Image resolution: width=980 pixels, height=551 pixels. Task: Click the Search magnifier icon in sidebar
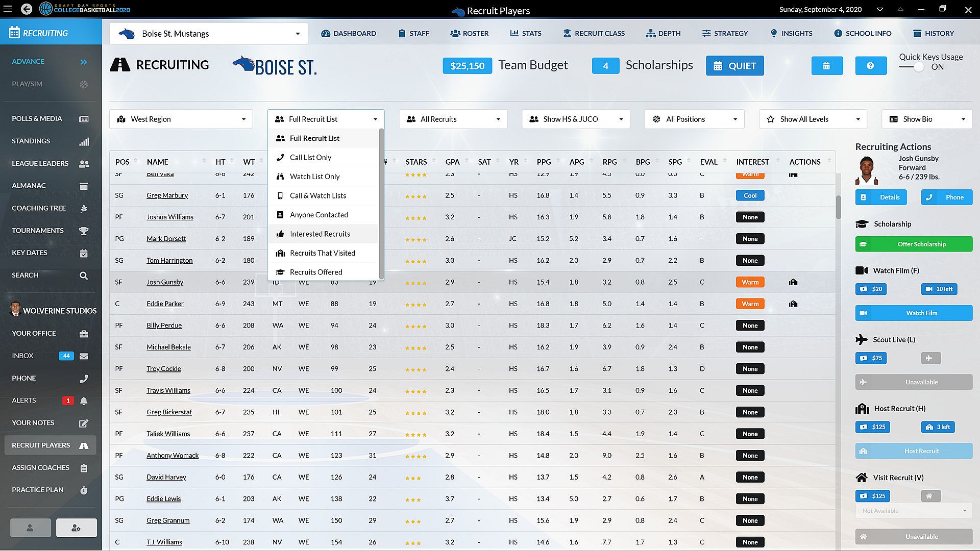pyautogui.click(x=84, y=275)
